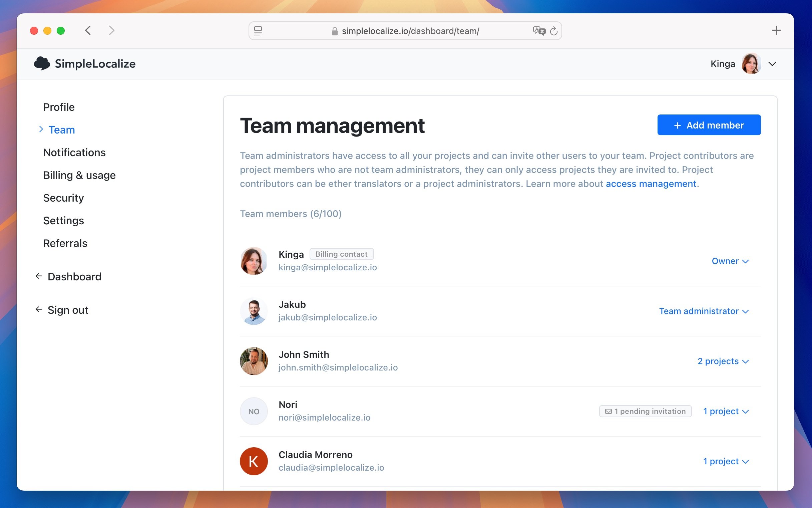Open a new tab with the plus icon
Screen dimensions: 812x508
[776, 31]
